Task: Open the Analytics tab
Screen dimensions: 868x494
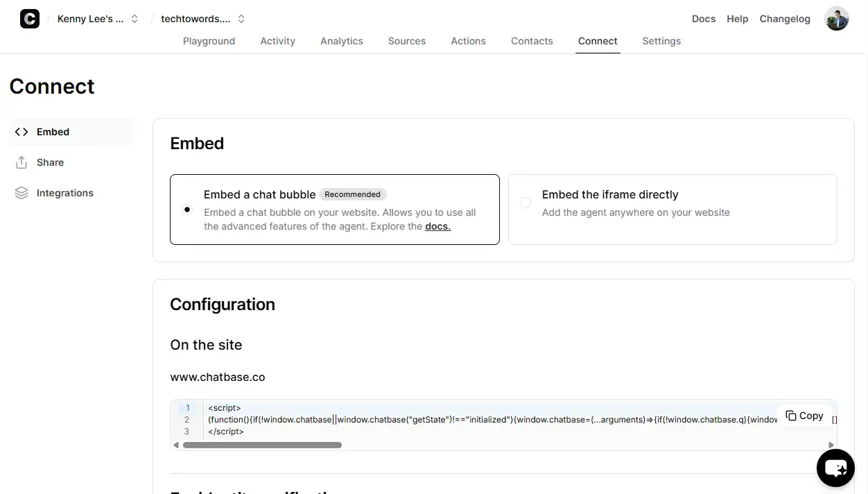Action: [x=341, y=41]
